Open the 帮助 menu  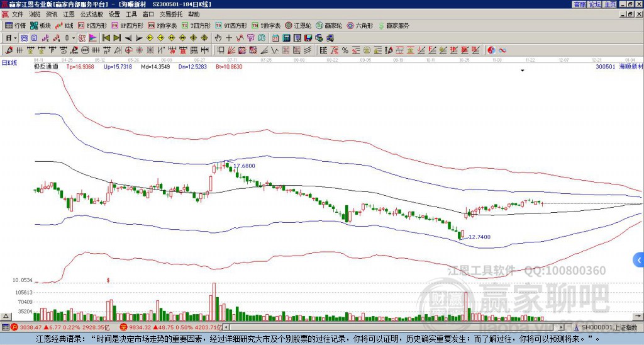pos(194,14)
